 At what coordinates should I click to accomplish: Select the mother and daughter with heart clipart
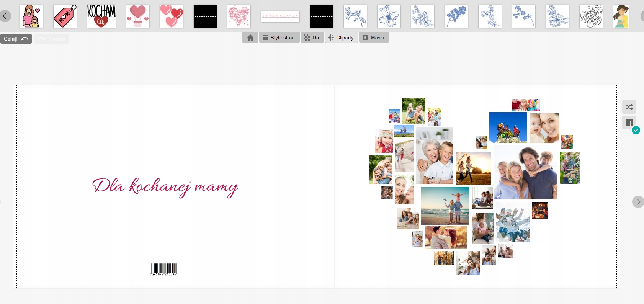(x=31, y=16)
